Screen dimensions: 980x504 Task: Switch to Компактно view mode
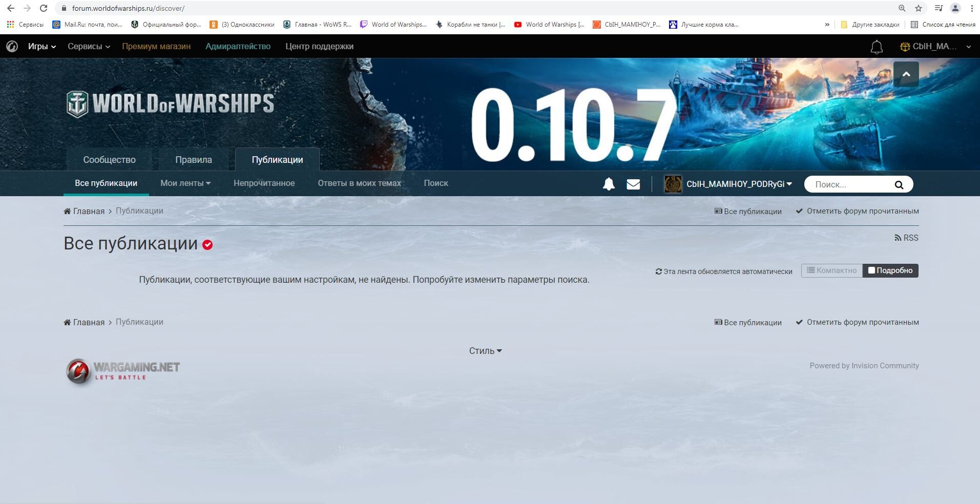click(x=831, y=270)
